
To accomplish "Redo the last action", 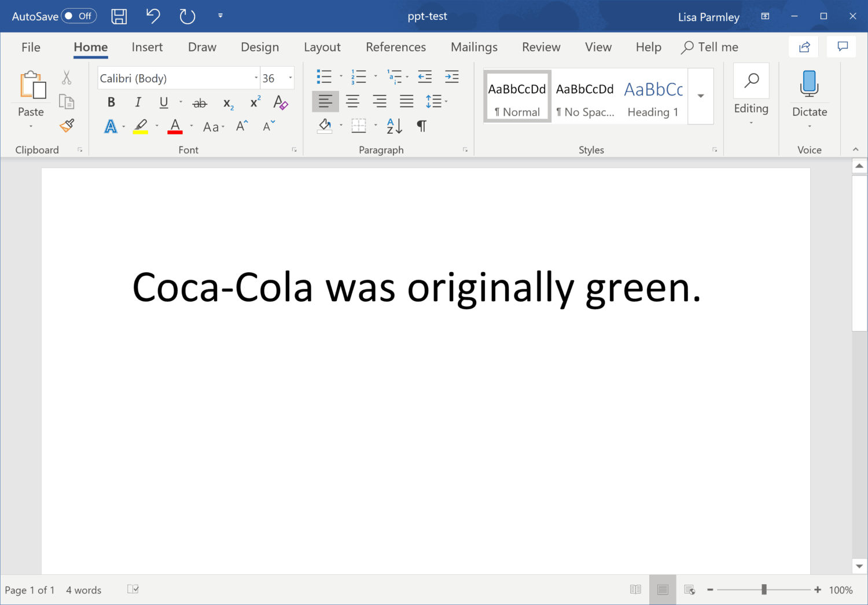I will pyautogui.click(x=187, y=16).
